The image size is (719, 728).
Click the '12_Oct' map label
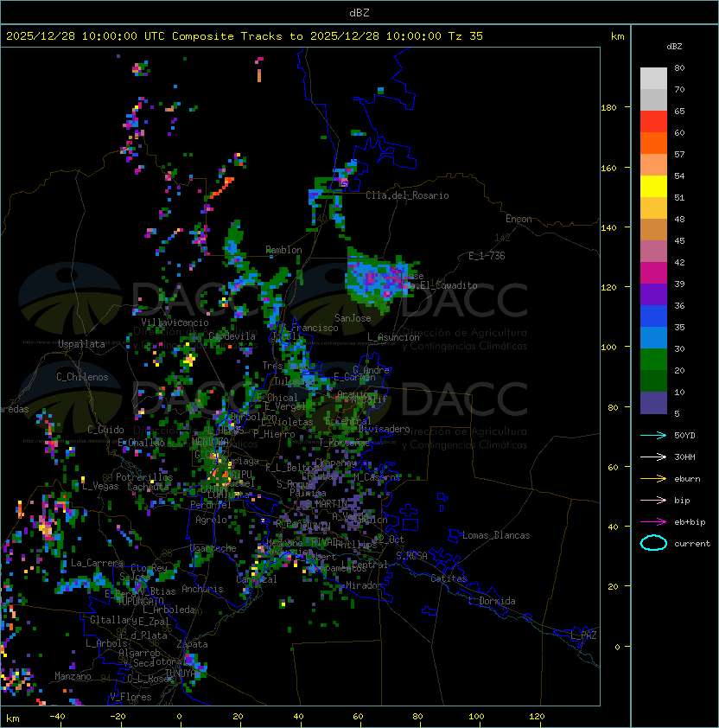point(390,540)
